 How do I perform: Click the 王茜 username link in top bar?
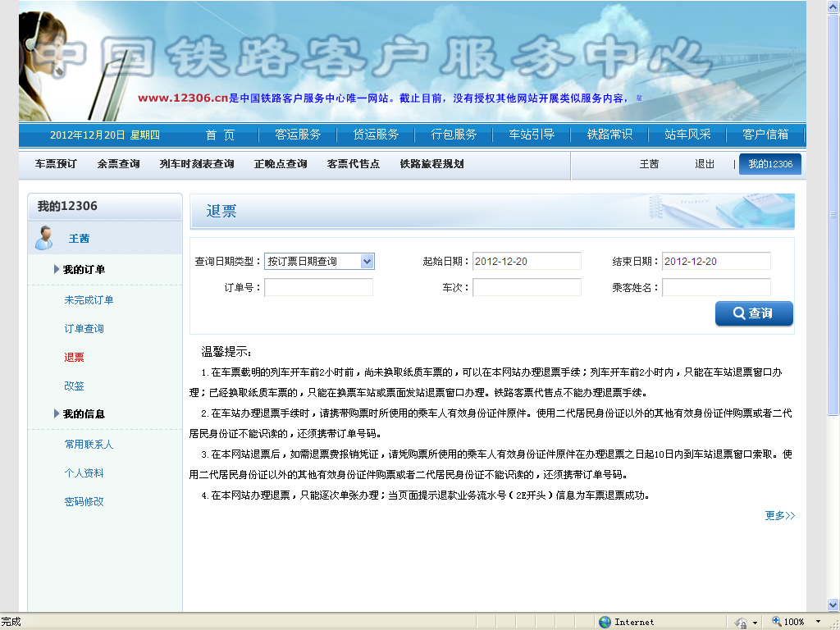point(649,164)
